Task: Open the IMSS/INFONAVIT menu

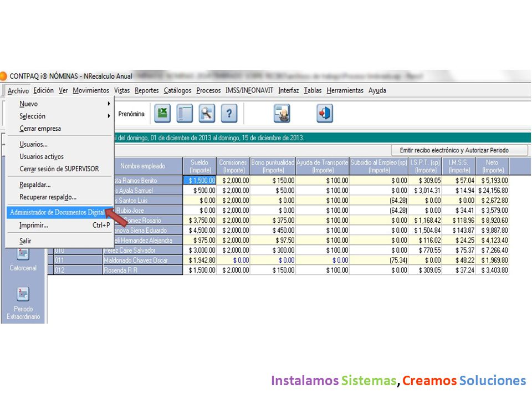Action: pos(249,90)
